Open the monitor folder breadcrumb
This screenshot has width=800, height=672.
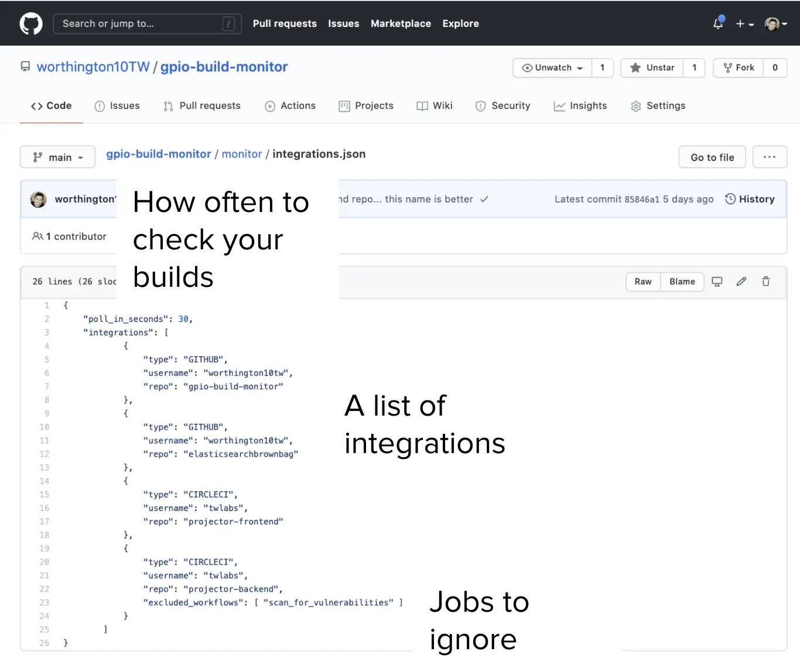point(242,154)
